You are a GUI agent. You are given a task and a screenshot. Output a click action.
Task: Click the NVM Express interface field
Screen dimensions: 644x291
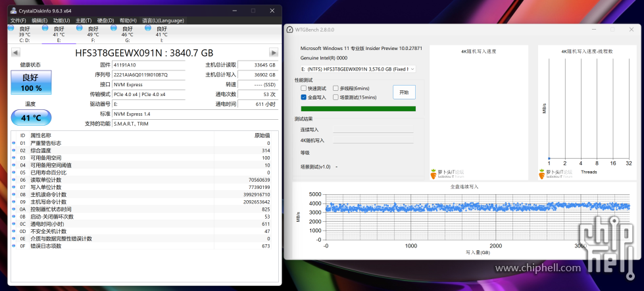[x=149, y=85]
